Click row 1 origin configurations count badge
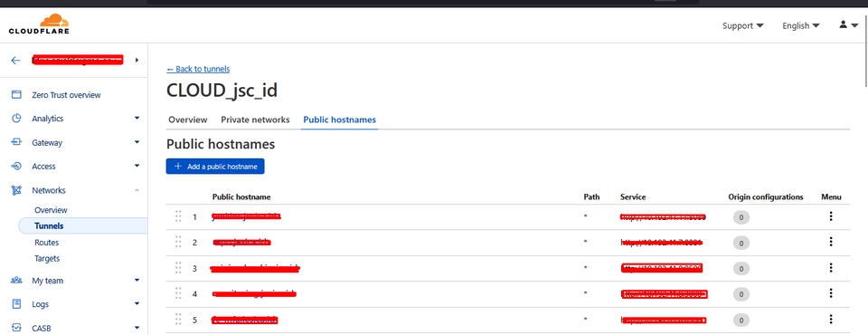Image resolution: width=868 pixels, height=335 pixels. click(741, 217)
